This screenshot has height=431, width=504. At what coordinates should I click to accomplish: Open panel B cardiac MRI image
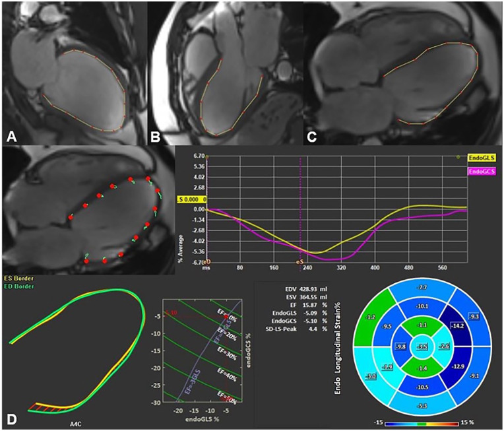point(224,73)
